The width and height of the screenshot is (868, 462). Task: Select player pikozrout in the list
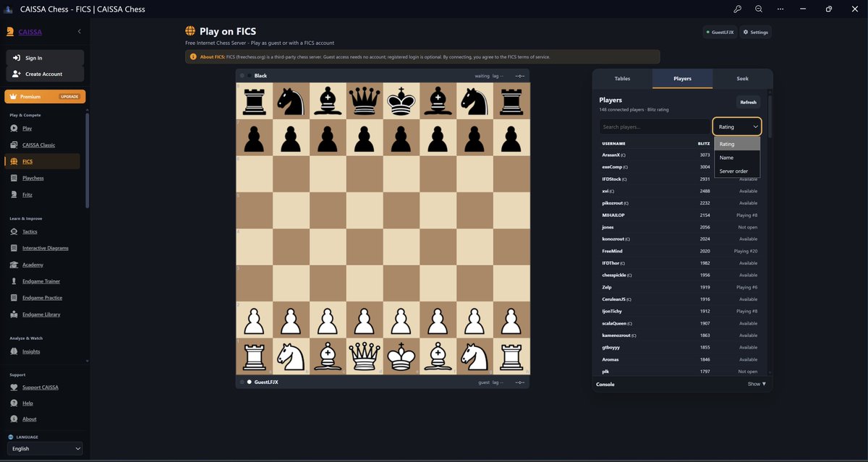680,203
